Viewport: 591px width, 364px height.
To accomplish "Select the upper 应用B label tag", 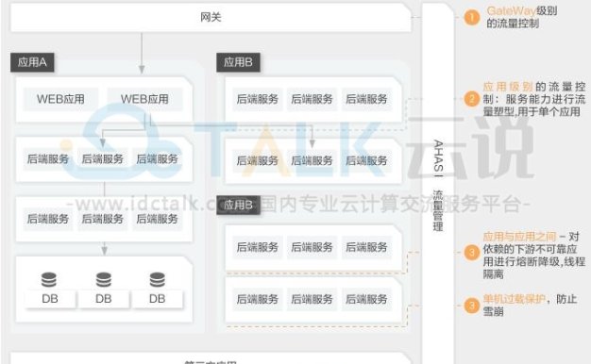I will pyautogui.click(x=238, y=62).
